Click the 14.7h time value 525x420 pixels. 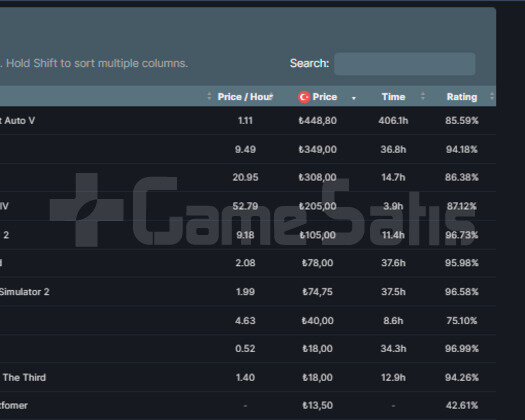(x=393, y=177)
